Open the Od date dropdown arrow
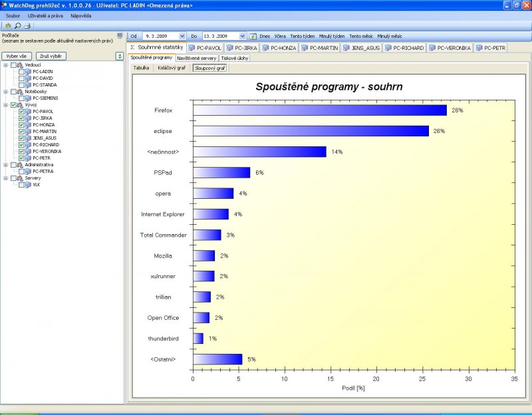Screen dimensions: 532x415 point(182,37)
